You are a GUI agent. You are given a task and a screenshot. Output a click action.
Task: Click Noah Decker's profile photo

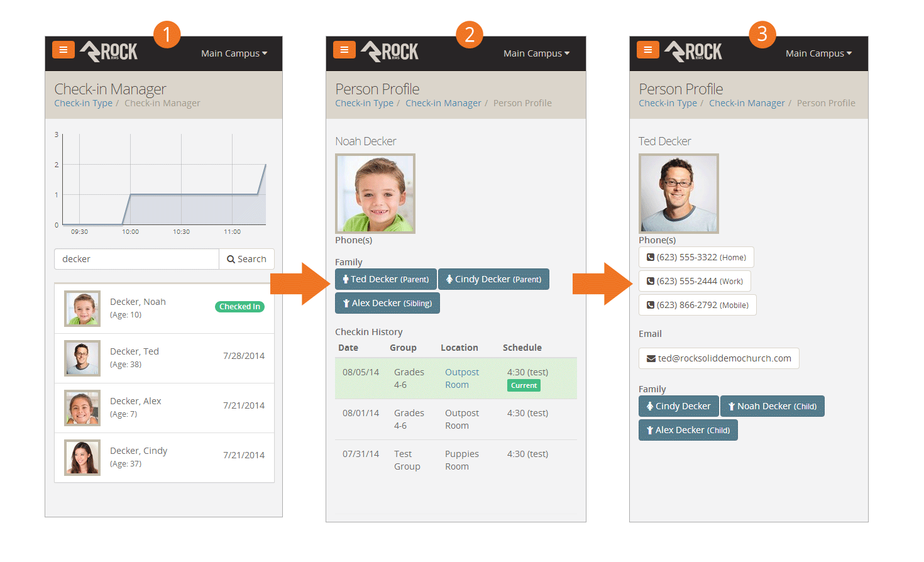[375, 194]
